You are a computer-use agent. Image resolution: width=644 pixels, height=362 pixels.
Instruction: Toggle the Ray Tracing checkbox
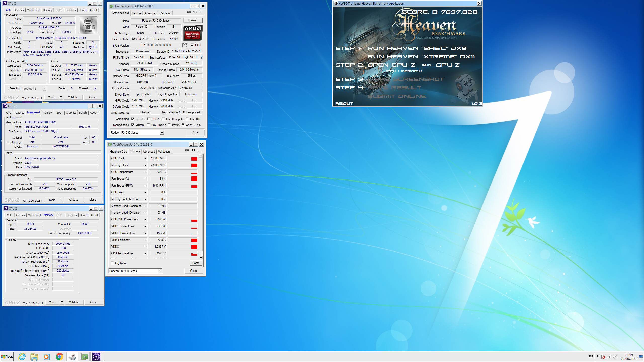(149, 125)
